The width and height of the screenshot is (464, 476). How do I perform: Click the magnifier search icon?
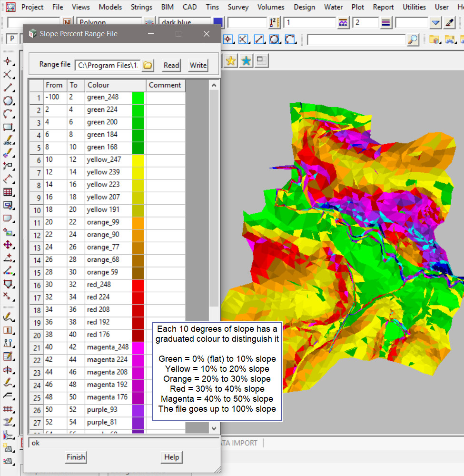pyautogui.click(x=413, y=40)
